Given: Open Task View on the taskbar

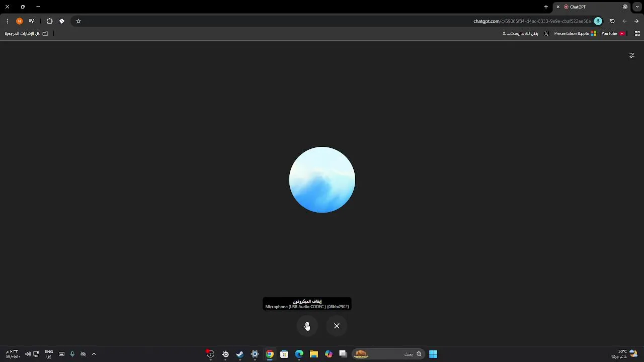Looking at the screenshot, I should click(x=343, y=354).
